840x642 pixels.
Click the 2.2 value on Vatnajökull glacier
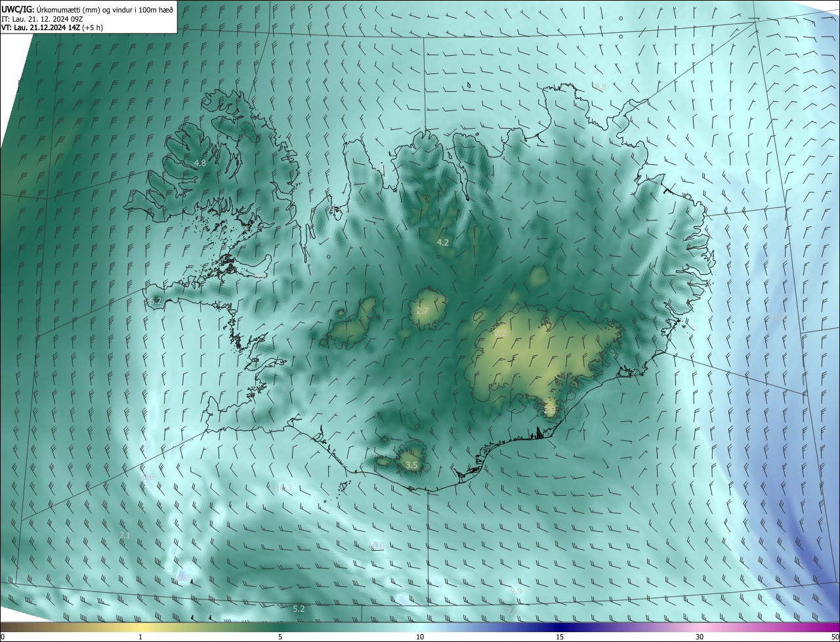[x=500, y=333]
